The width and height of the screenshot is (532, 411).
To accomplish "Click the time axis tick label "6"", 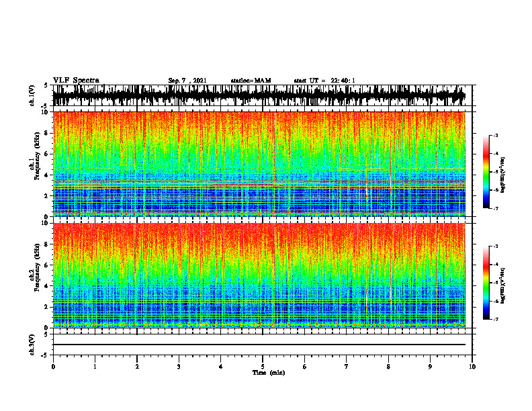I will [x=305, y=367].
